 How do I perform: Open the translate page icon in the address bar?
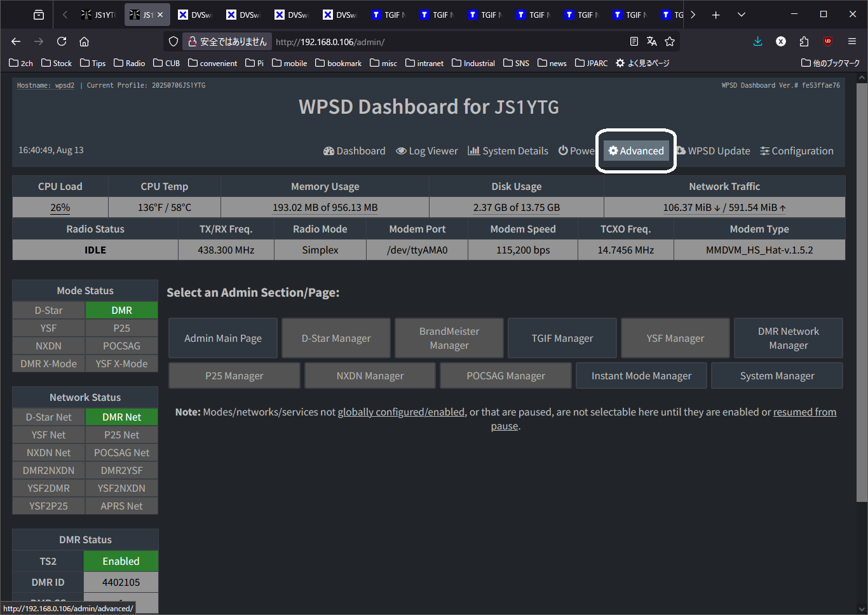pyautogui.click(x=652, y=41)
